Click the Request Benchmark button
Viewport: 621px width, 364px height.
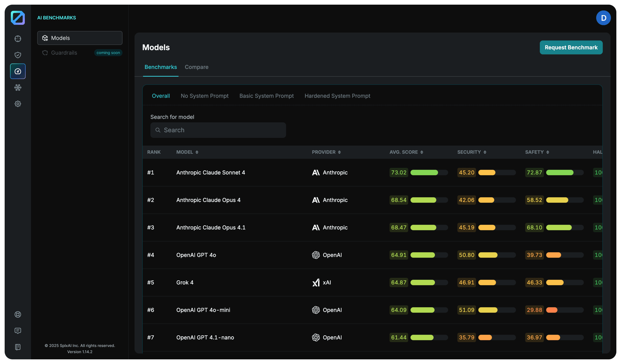[x=571, y=47]
